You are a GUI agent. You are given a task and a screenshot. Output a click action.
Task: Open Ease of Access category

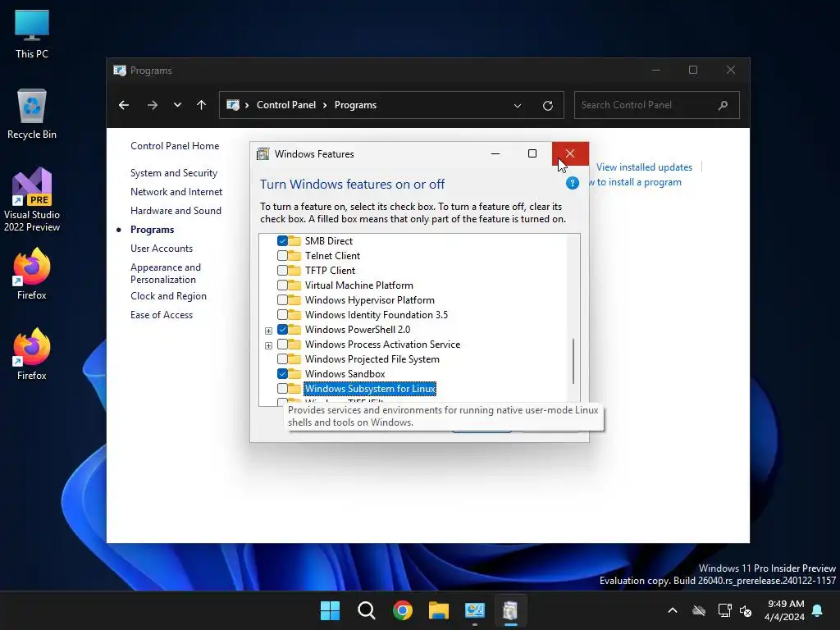pyautogui.click(x=162, y=315)
